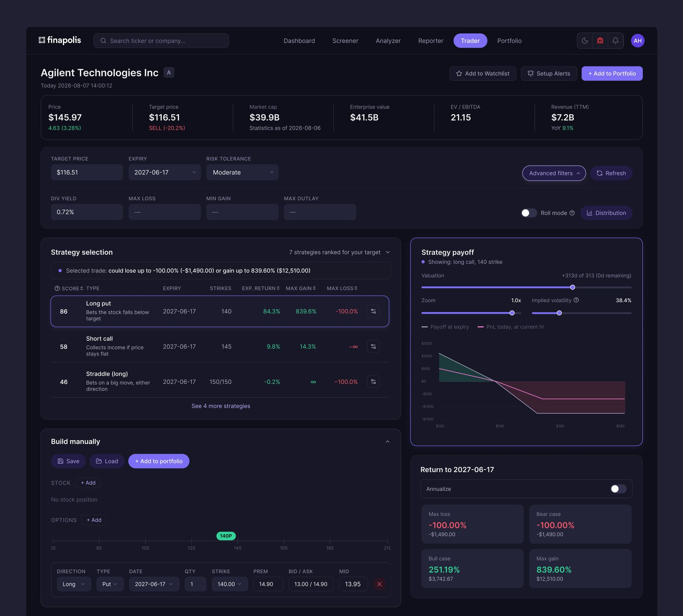Open the red bug report icon
Viewport: 683px width, 616px height.
point(600,41)
